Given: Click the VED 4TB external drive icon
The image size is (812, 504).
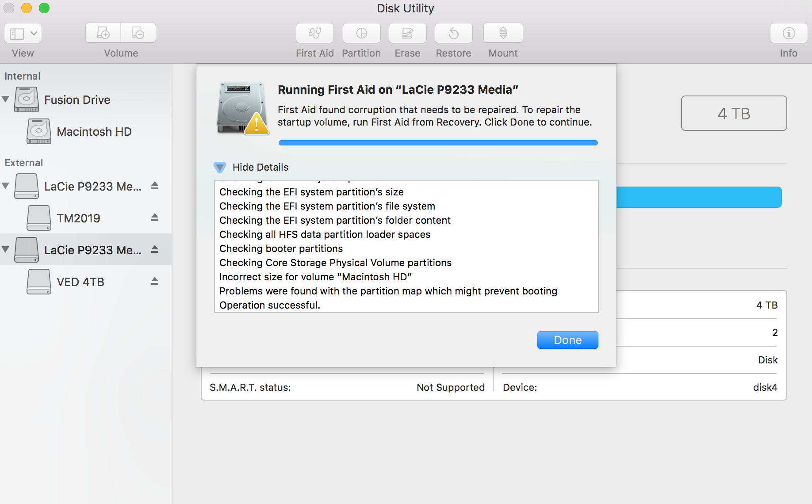Looking at the screenshot, I should 39,282.
